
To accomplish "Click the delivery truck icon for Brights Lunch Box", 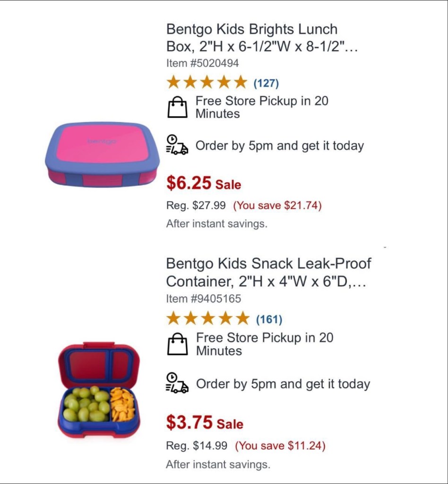I will tap(177, 145).
